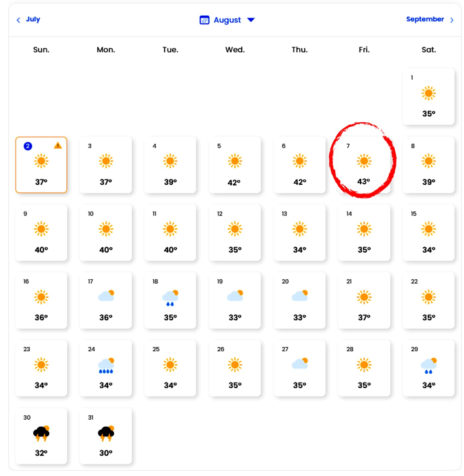This screenshot has height=476, width=464.
Task: Click the heavy rain icon on August 24
Action: (x=106, y=366)
